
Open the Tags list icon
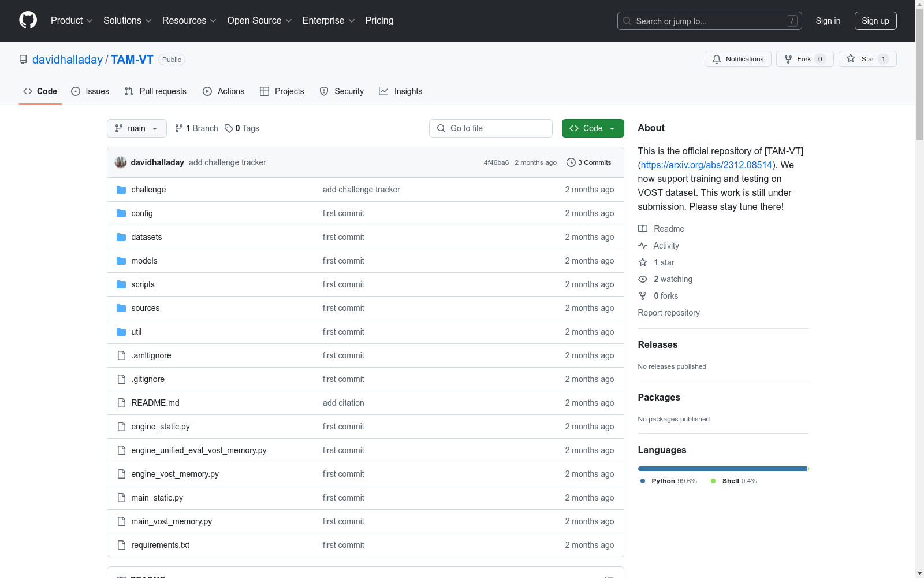coord(229,128)
